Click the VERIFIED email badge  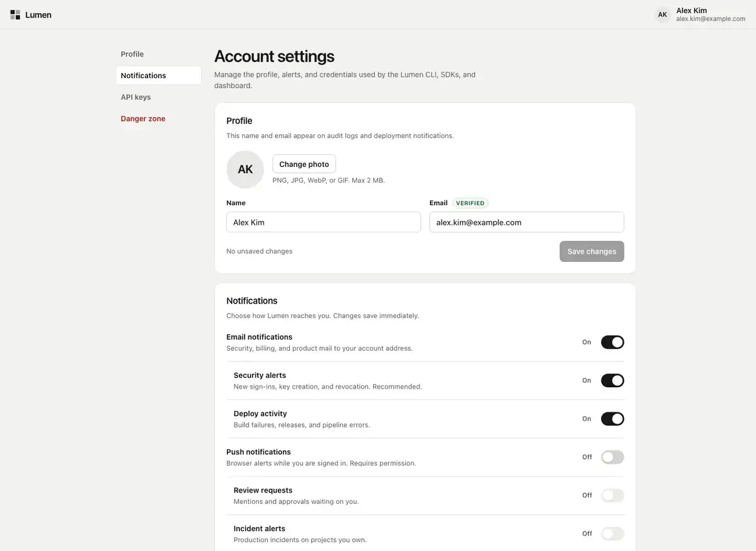coord(470,203)
